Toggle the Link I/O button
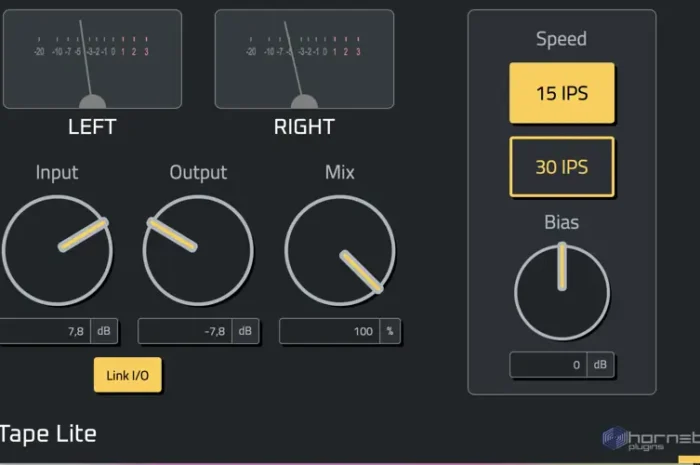 pos(128,375)
